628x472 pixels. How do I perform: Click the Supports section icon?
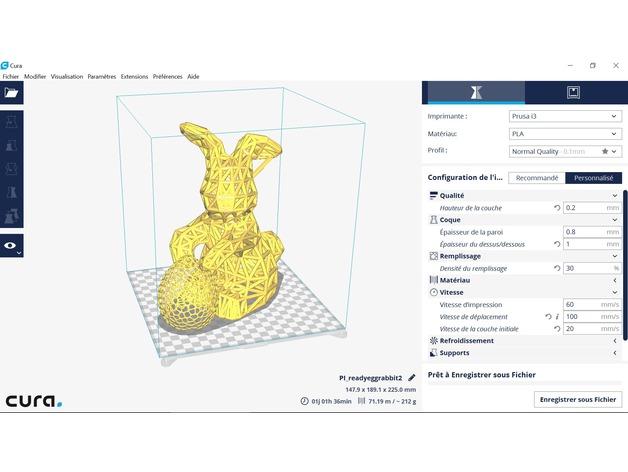pyautogui.click(x=433, y=353)
